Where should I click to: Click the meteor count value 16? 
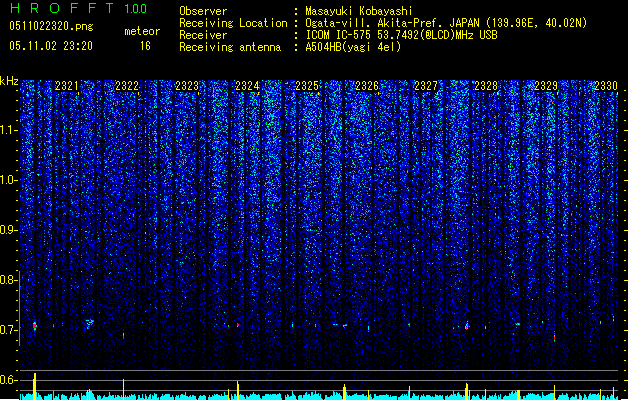click(145, 46)
